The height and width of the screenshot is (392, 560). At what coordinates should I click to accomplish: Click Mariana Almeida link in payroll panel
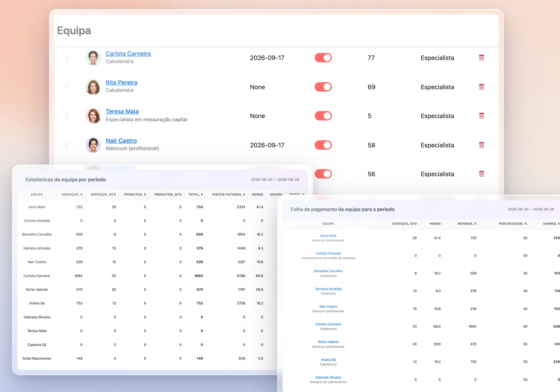click(x=328, y=289)
